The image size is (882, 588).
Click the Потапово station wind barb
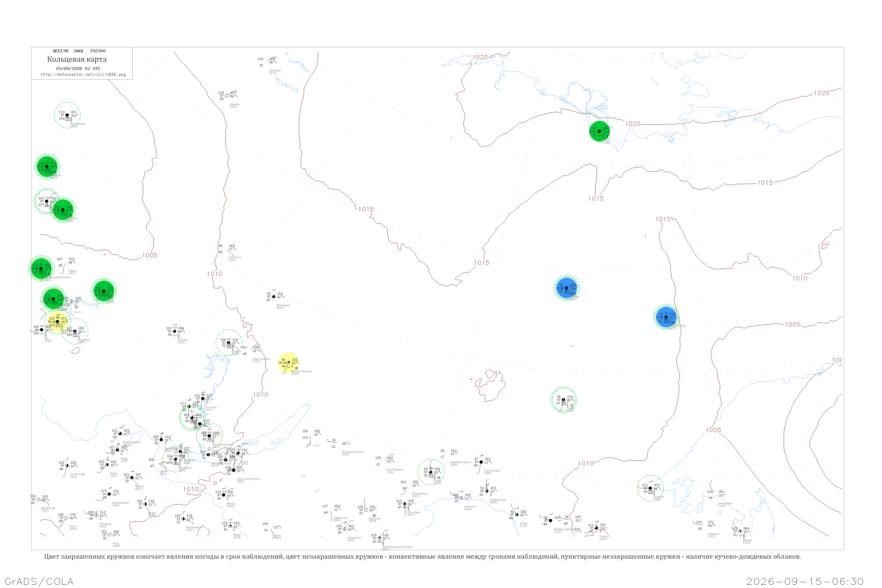(273, 60)
